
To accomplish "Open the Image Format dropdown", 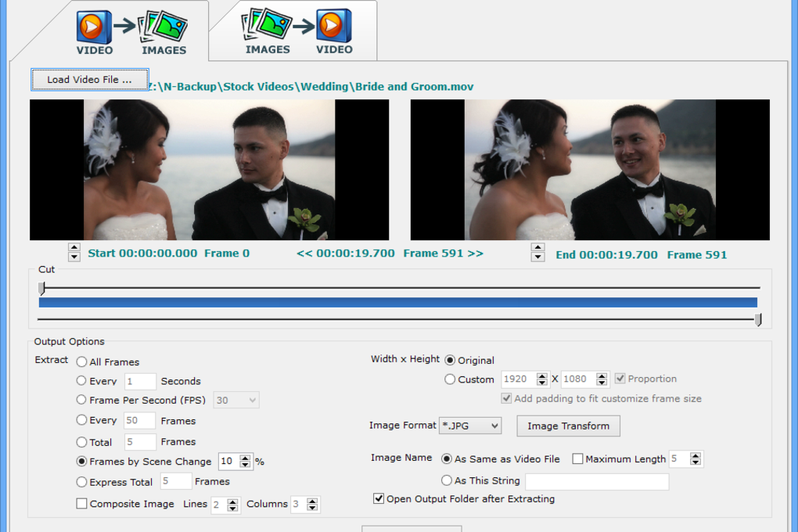I will tap(470, 426).
